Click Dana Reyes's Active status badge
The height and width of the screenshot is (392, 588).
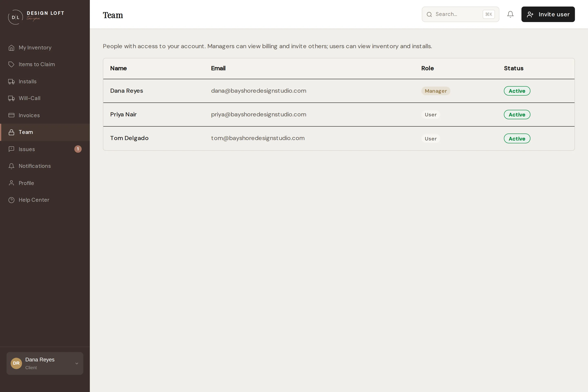517,91
